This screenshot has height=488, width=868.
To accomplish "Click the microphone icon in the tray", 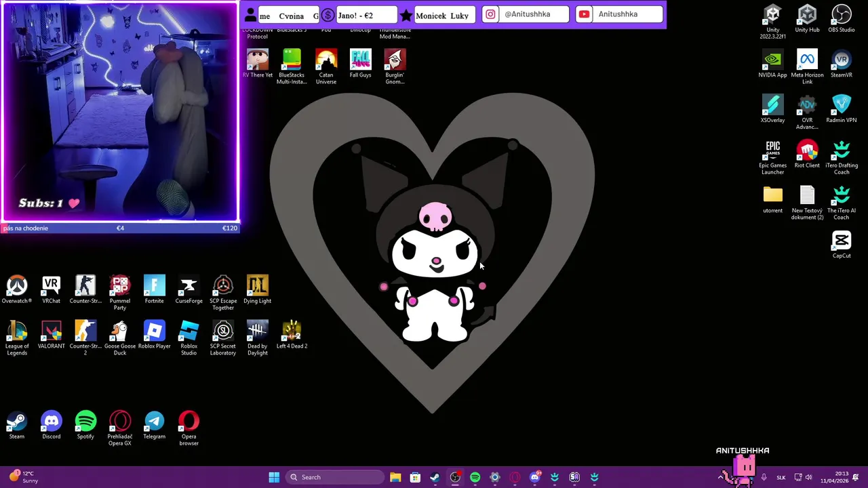I will click(x=764, y=477).
